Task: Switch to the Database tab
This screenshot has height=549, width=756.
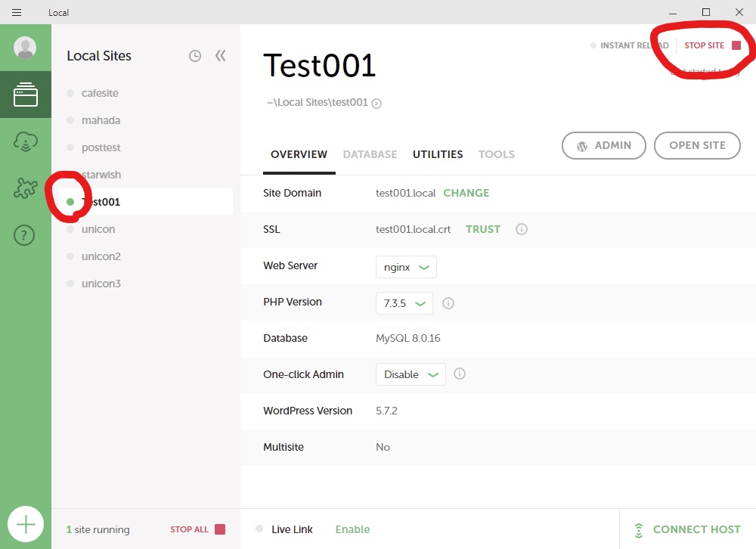Action: (x=370, y=154)
